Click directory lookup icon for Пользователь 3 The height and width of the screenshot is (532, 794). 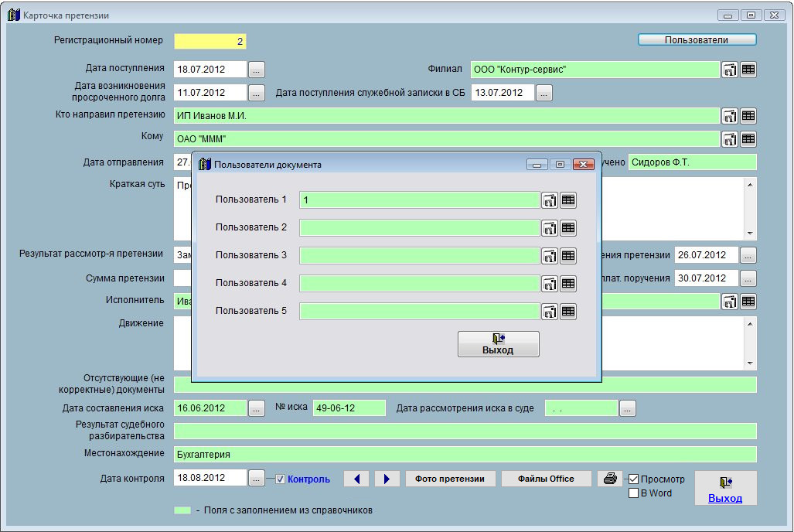pos(549,256)
